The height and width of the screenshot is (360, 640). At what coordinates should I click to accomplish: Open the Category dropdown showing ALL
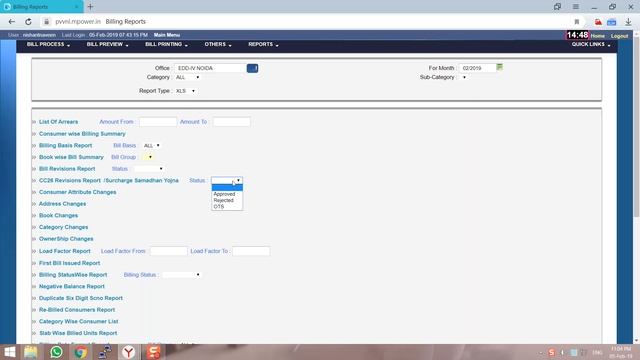point(187,77)
